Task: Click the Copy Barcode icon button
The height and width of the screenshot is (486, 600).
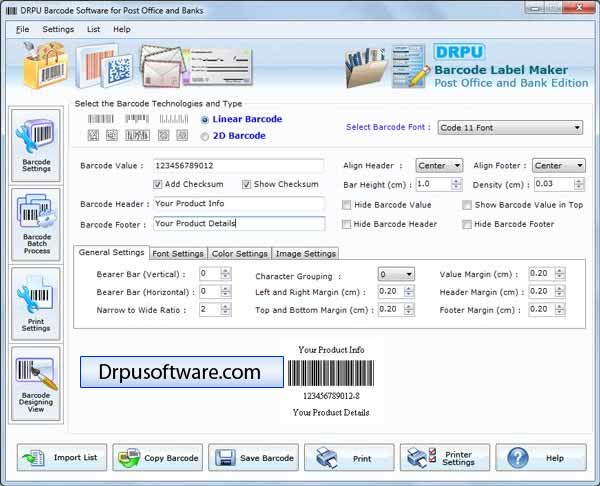Action: point(158,458)
